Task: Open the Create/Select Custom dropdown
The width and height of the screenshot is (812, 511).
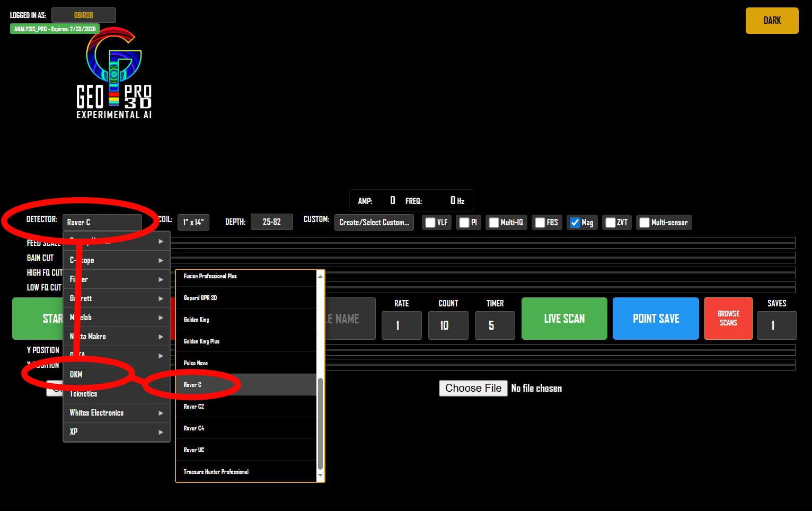Action: tap(374, 222)
